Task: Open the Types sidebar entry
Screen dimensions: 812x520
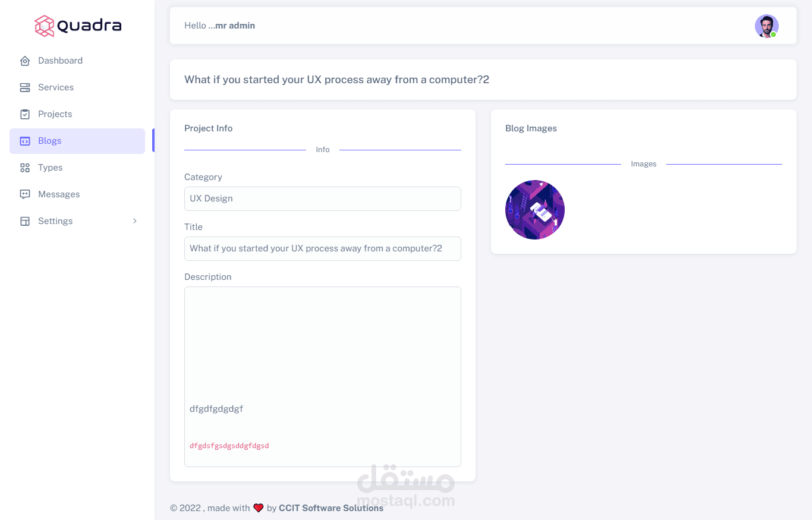Action: click(x=51, y=168)
